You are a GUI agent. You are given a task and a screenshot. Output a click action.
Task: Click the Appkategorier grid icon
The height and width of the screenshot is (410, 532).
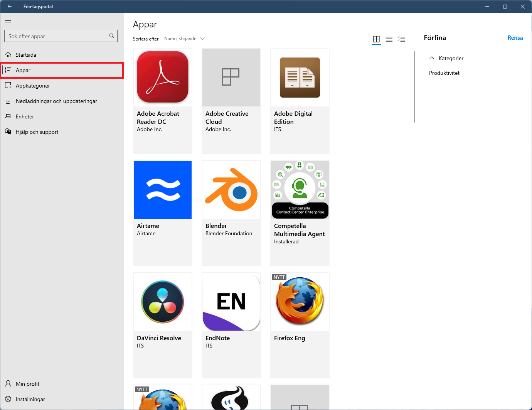[x=8, y=85]
